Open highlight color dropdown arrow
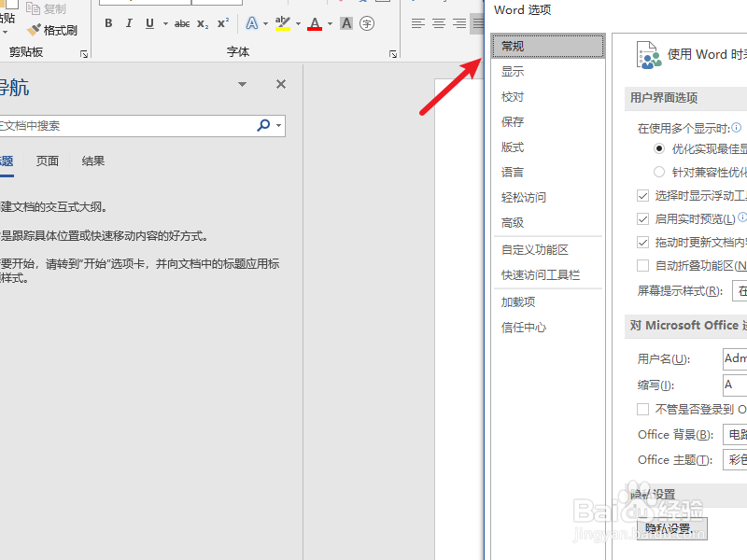This screenshot has width=747, height=560. pos(298,23)
